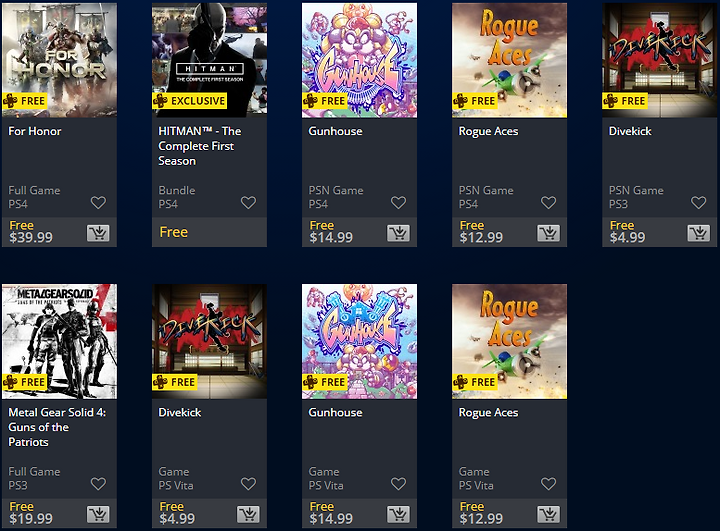
Task: Add PS4 Rogue Aces to cart
Action: click(549, 233)
